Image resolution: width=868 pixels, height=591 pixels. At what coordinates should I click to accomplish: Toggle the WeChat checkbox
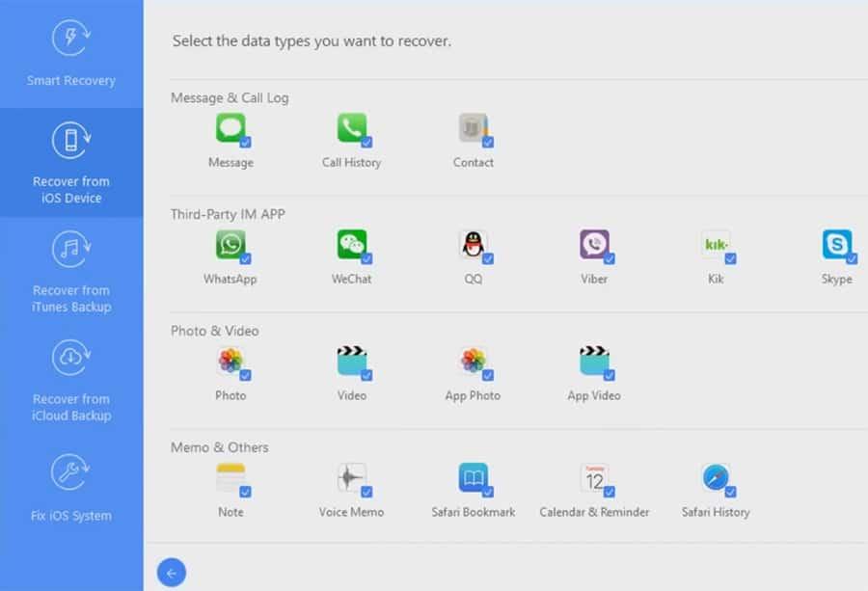[x=366, y=258]
